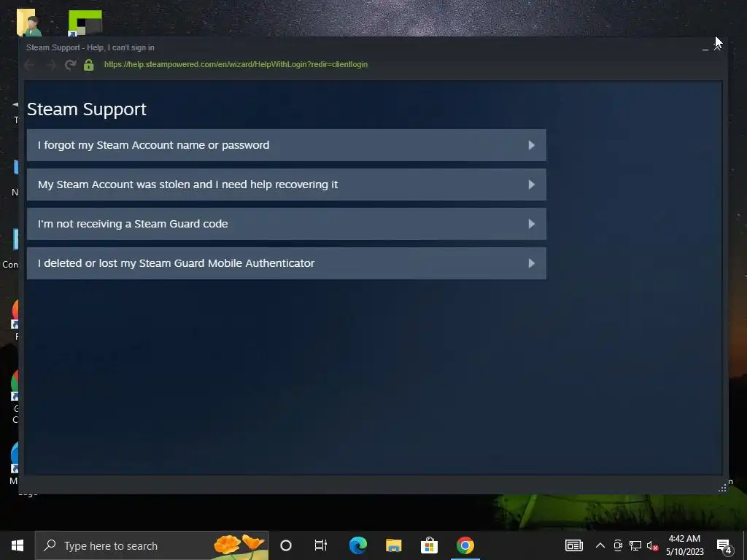Open Cortana circle button
This screenshot has width=747, height=560.
click(286, 545)
